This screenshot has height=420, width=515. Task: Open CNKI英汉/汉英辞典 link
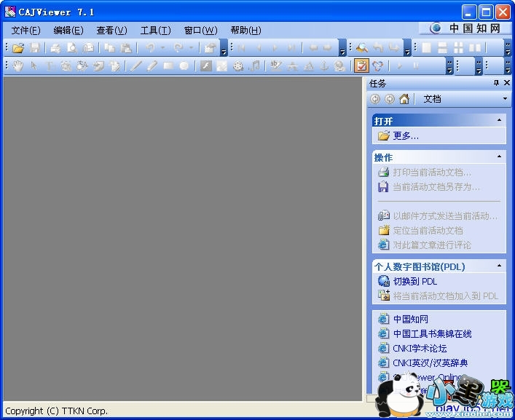coord(431,363)
